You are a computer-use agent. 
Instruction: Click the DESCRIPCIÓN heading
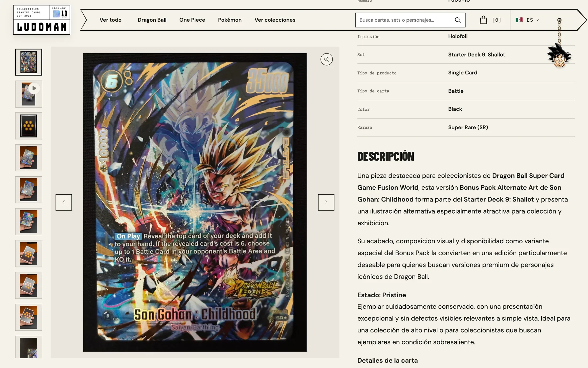(x=385, y=157)
